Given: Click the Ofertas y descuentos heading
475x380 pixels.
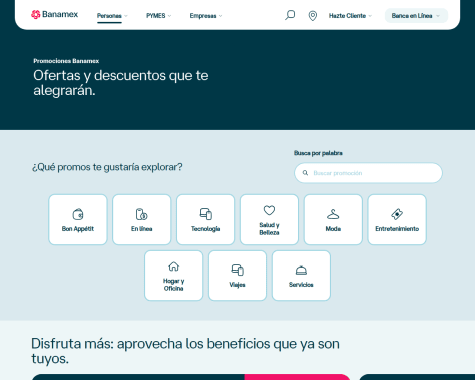Looking at the screenshot, I should (x=121, y=83).
